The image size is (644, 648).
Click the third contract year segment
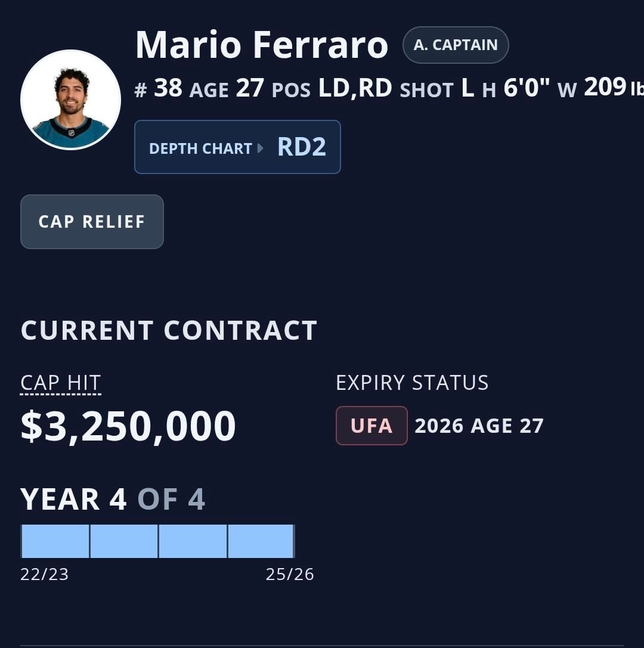193,541
